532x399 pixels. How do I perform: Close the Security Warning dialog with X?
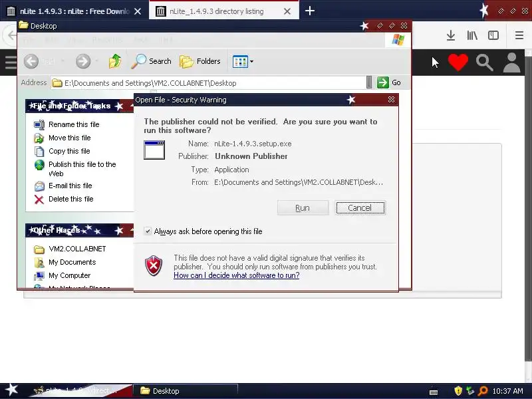(391, 99)
